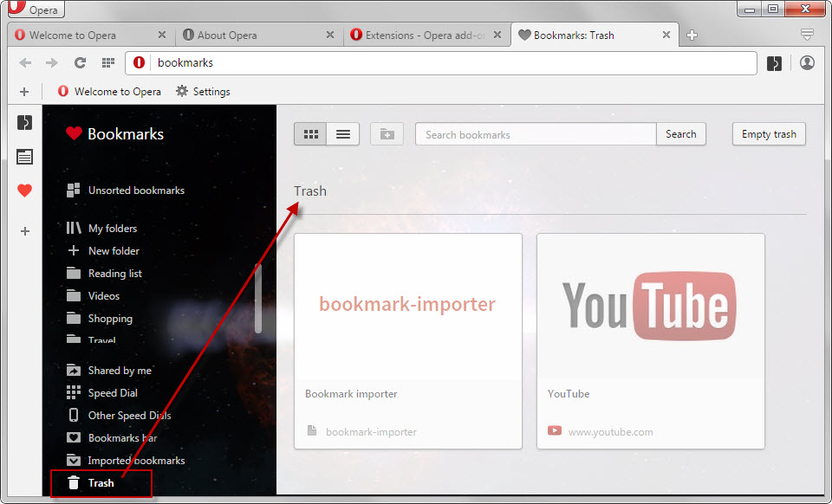Click Empty trash button
Screen dimensions: 832x504
769,134
